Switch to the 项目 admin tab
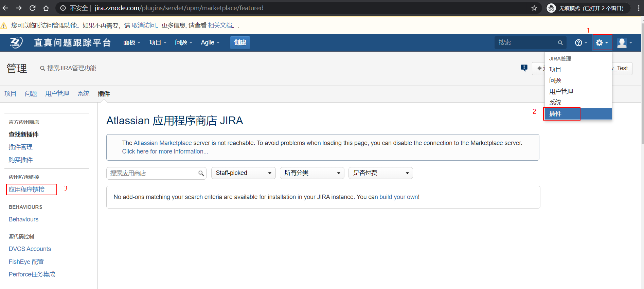Image resolution: width=644 pixels, height=289 pixels. pos(10,94)
